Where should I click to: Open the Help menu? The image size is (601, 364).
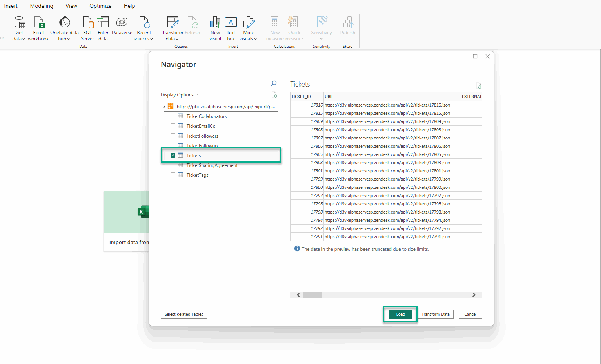[x=129, y=5]
